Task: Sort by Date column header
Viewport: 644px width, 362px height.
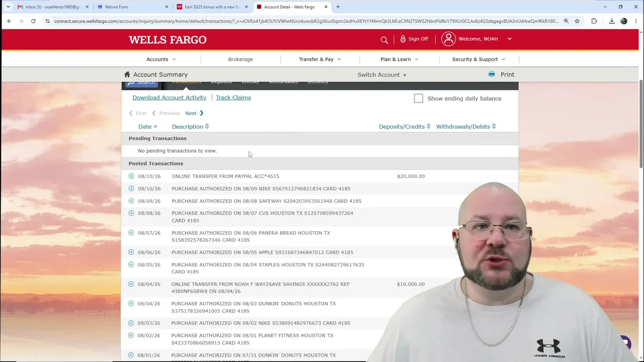Action: tap(148, 127)
